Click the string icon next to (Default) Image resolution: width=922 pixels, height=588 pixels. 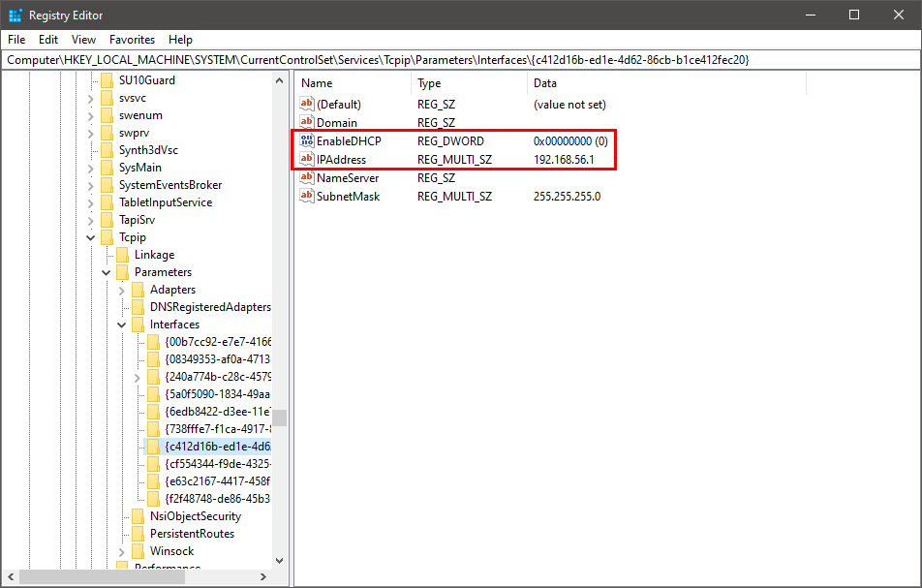307,104
